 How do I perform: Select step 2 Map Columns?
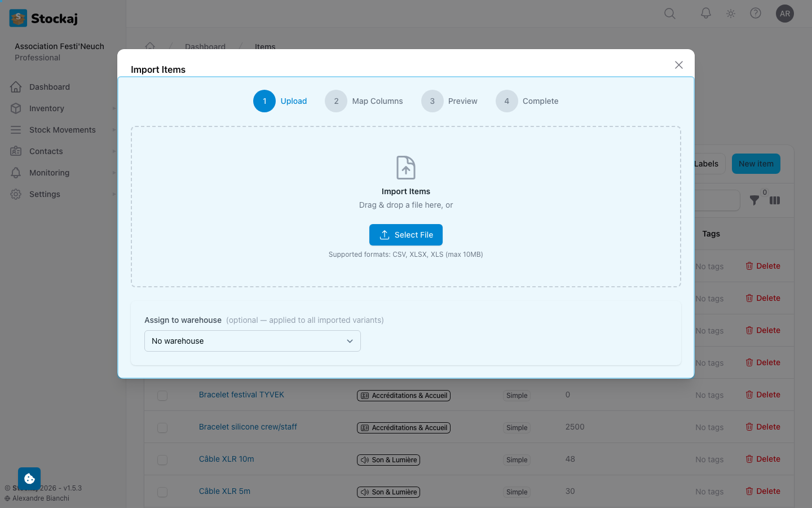tap(364, 101)
